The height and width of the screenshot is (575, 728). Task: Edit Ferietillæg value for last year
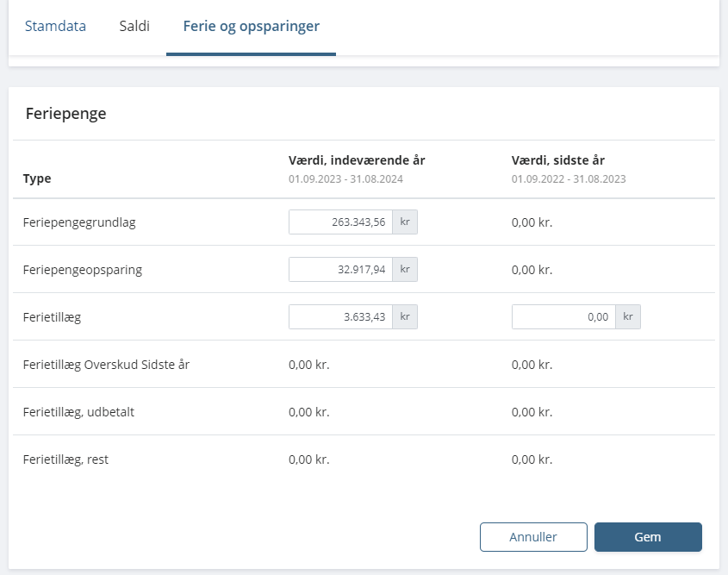[563, 317]
